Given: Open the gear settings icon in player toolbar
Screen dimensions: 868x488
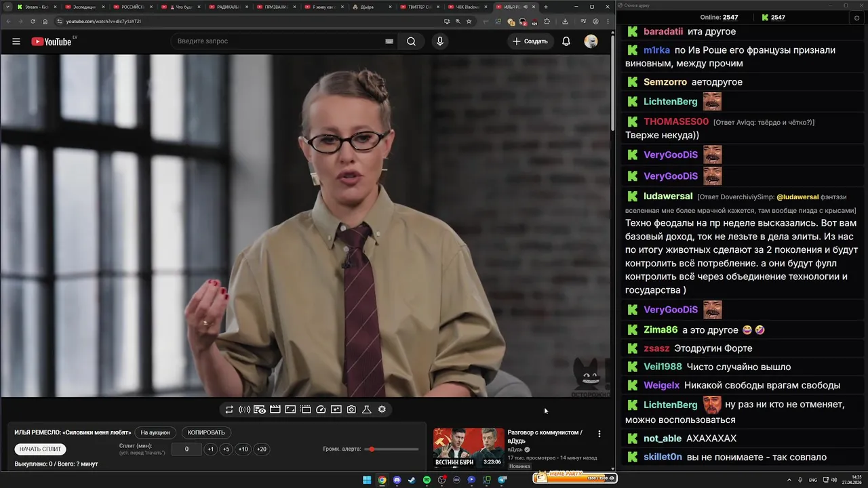Looking at the screenshot, I should pyautogui.click(x=382, y=409).
